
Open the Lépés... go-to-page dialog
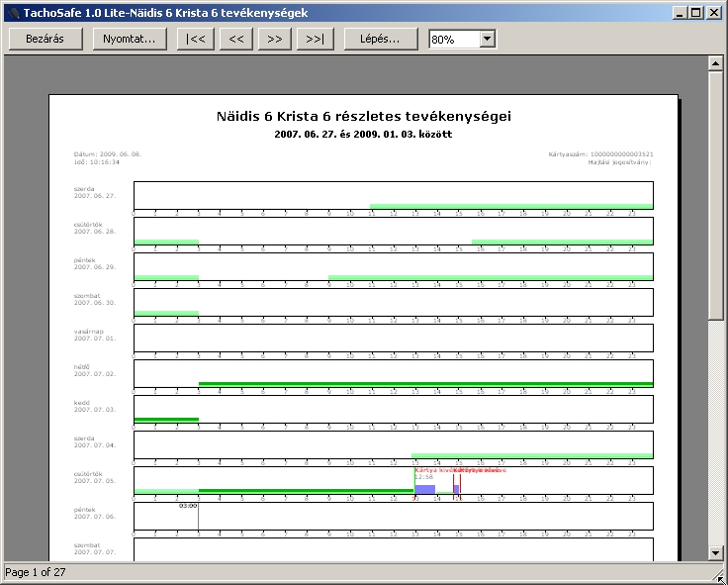pyautogui.click(x=381, y=39)
